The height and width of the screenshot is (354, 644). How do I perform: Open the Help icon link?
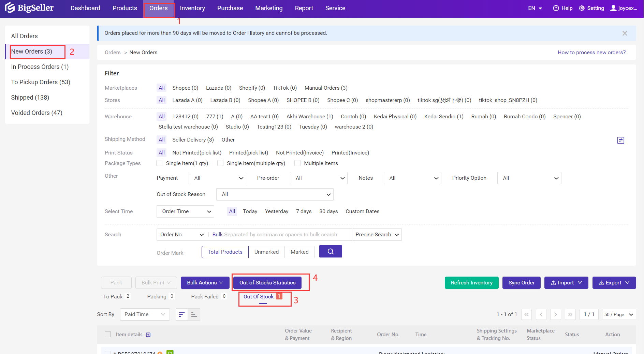[562, 8]
